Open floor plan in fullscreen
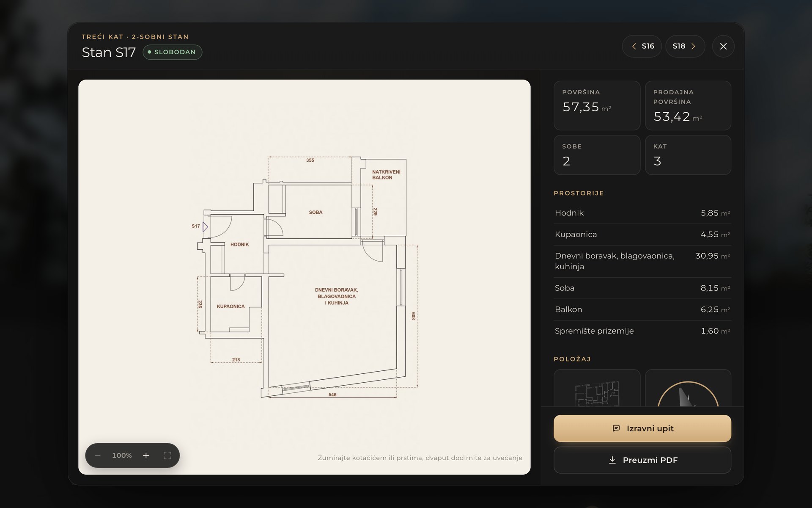 (167, 456)
